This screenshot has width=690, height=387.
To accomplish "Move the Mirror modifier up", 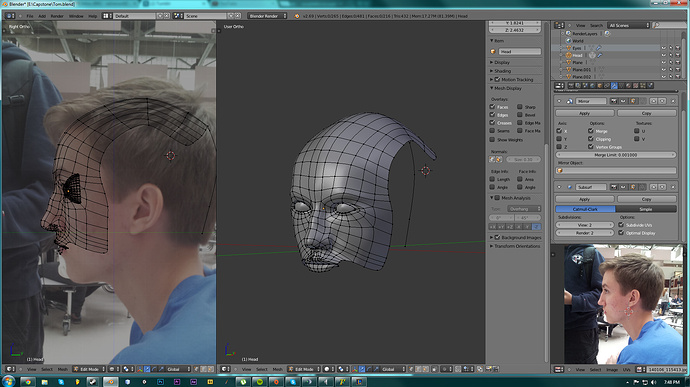I will point(653,101).
